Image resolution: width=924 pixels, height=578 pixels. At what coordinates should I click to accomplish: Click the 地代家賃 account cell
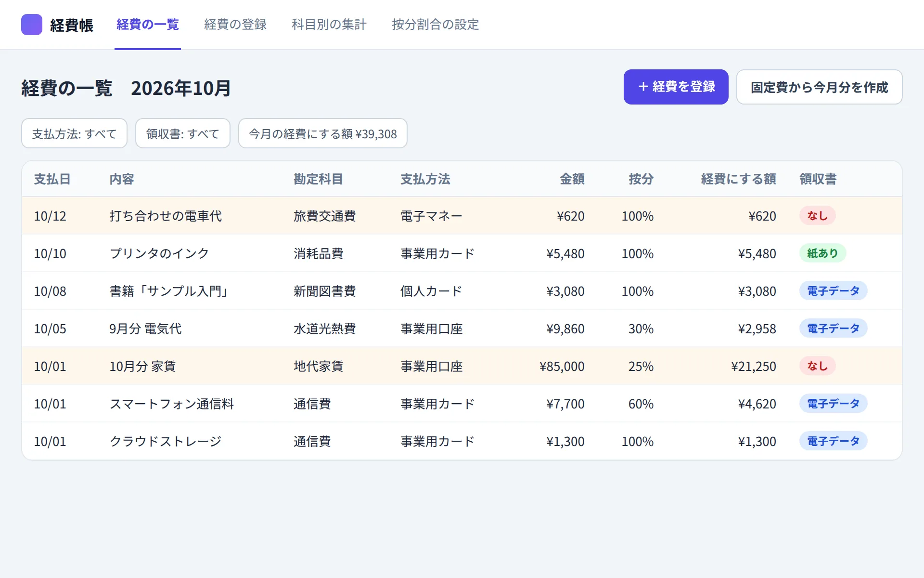(x=319, y=366)
